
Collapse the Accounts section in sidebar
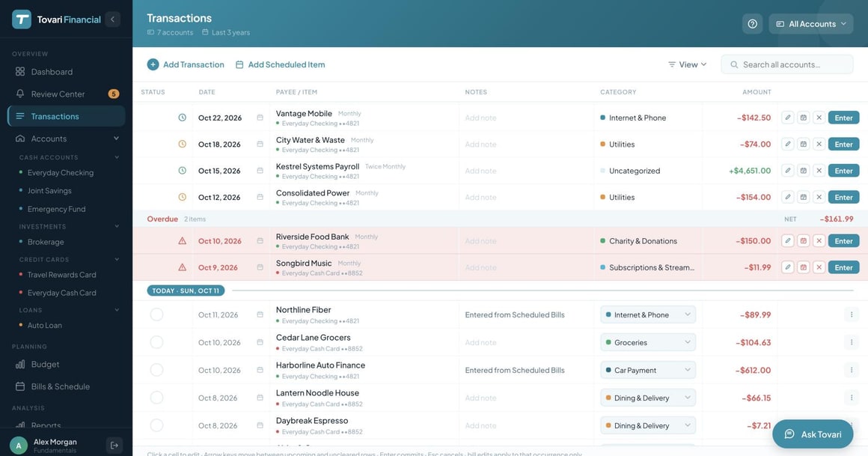(116, 139)
